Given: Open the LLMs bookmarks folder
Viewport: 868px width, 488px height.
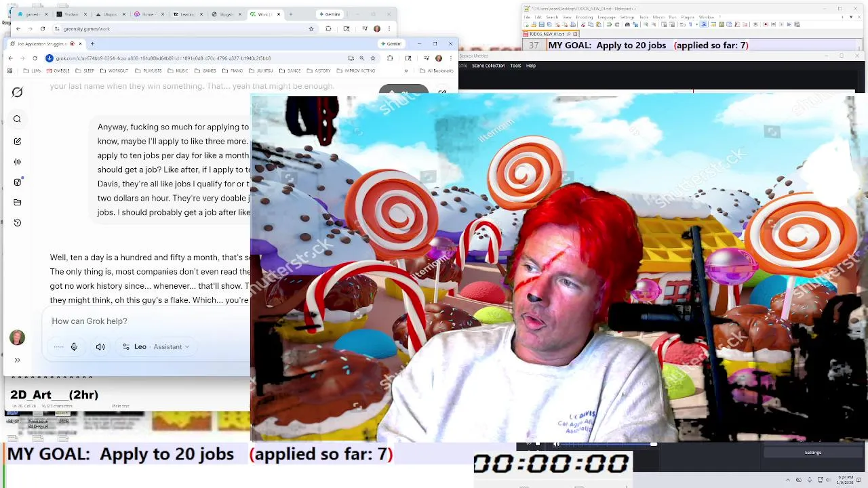Looking at the screenshot, I should pyautogui.click(x=32, y=70).
